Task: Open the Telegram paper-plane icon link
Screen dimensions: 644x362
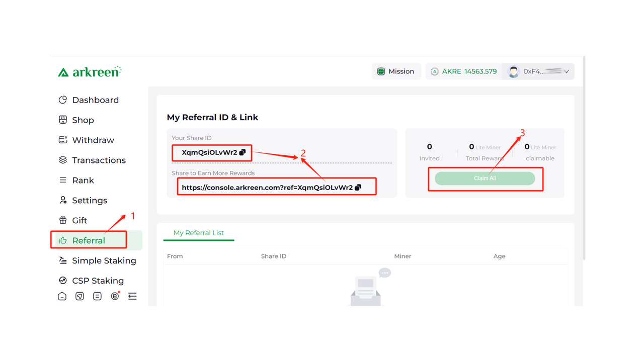Action: pyautogui.click(x=79, y=296)
